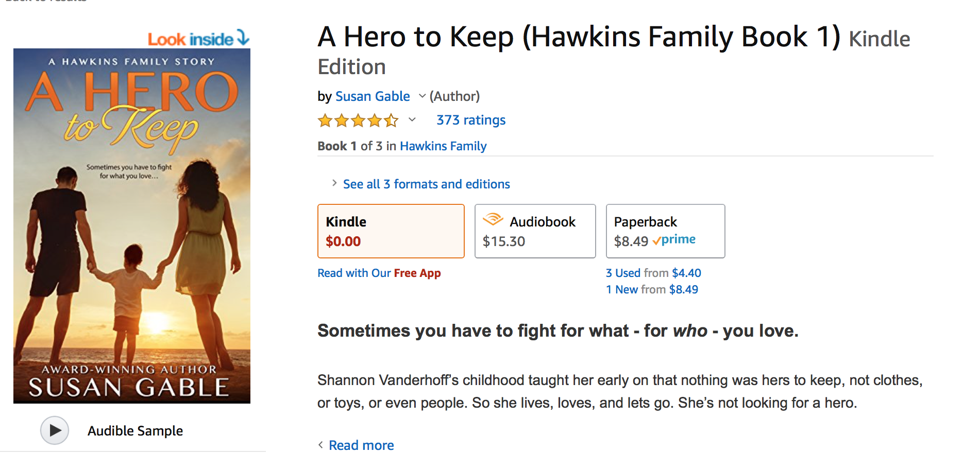Click the Audible logo in Audiobook option
The width and height of the screenshot is (980, 453).
pyautogui.click(x=493, y=219)
